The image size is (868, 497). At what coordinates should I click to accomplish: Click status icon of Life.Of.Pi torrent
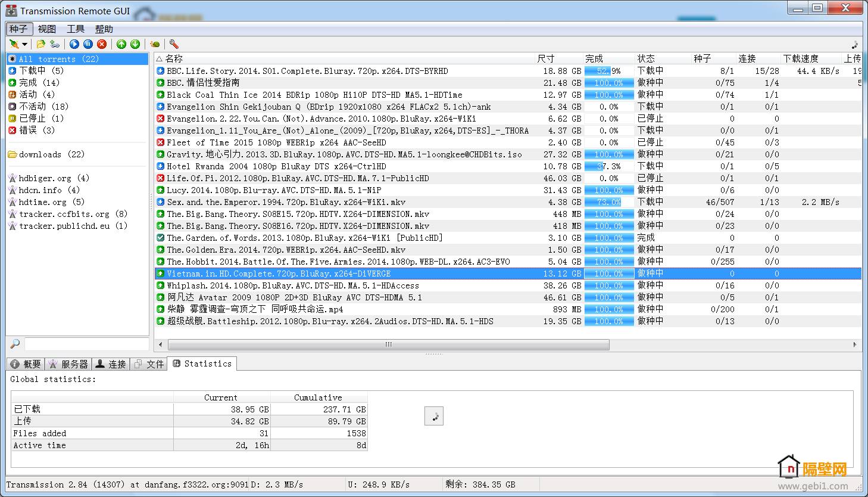tap(160, 178)
